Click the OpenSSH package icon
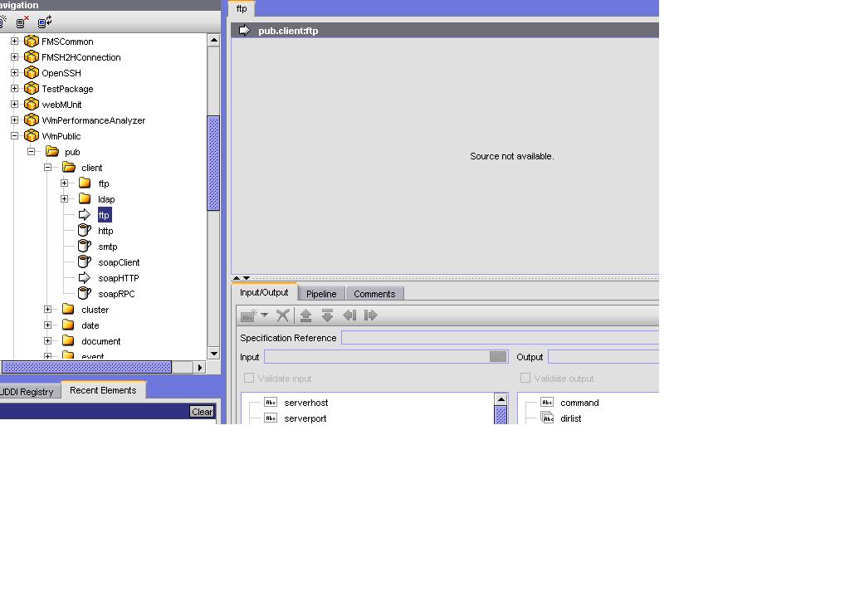Viewport: 850px width, 616px height. (32, 73)
